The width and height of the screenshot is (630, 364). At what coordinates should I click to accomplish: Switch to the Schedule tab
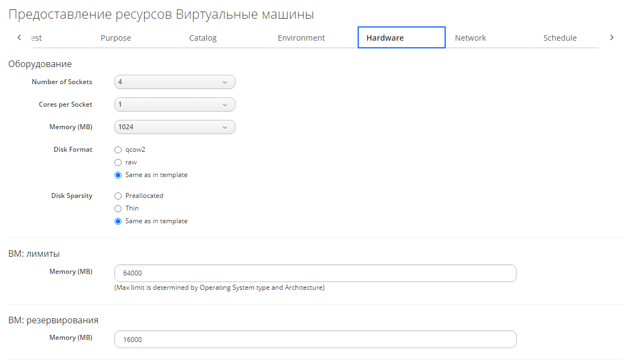pyautogui.click(x=560, y=38)
